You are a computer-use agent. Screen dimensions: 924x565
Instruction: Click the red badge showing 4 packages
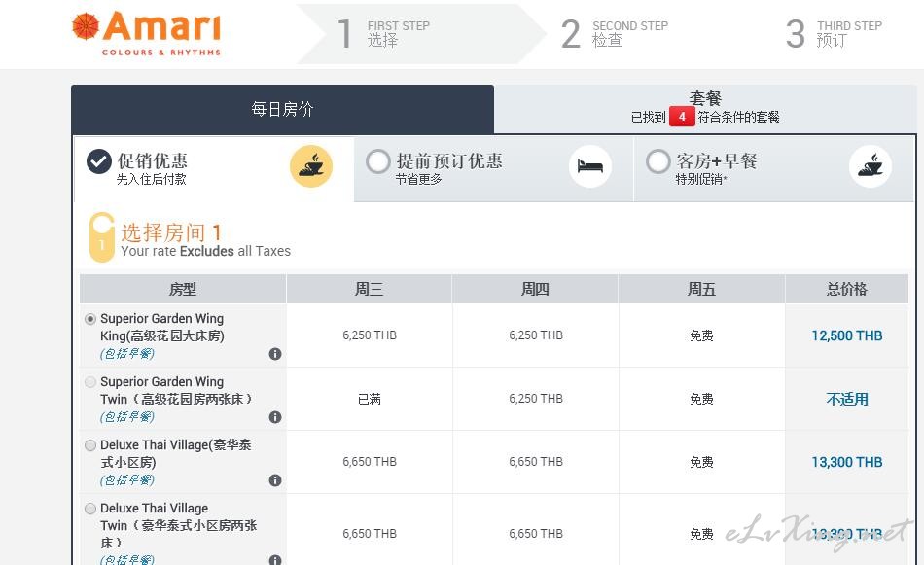(x=682, y=116)
